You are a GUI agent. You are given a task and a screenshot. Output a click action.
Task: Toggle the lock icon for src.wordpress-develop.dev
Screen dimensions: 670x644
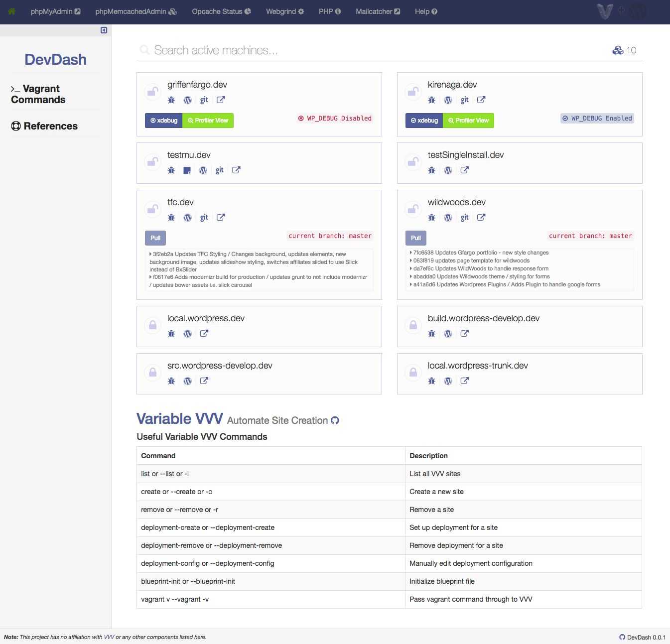point(152,372)
